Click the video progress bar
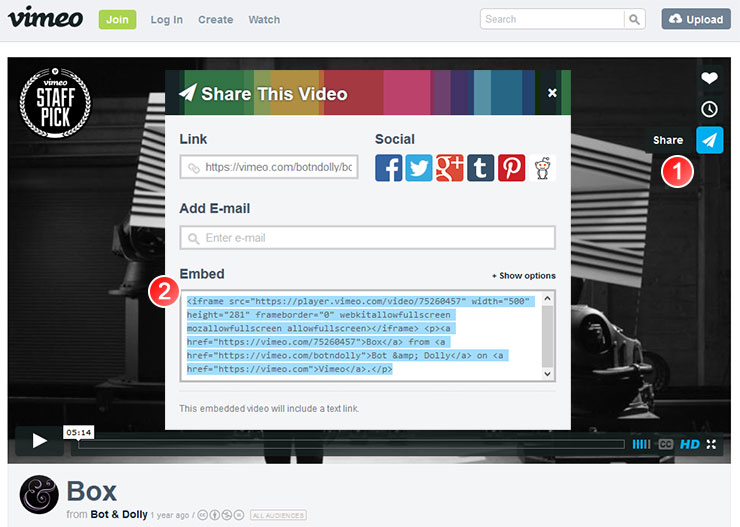This screenshot has width=740, height=527. click(x=352, y=444)
